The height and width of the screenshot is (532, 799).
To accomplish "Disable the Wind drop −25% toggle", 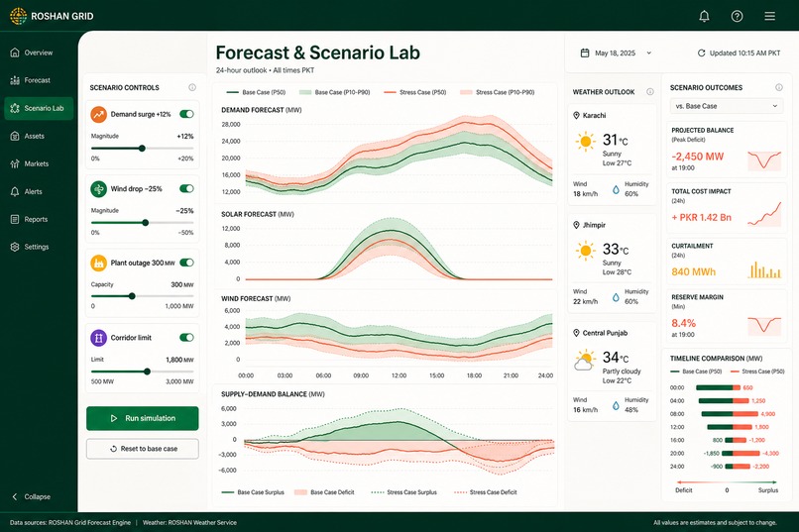I will pyautogui.click(x=186, y=189).
